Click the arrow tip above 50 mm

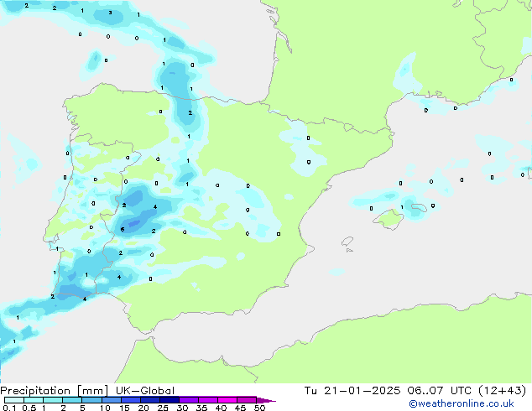point(266,400)
